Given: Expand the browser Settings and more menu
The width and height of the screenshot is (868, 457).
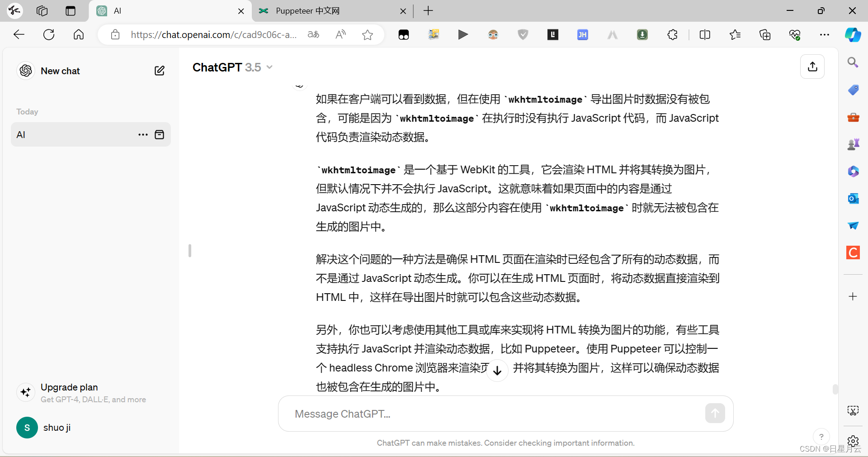Looking at the screenshot, I should click(x=825, y=34).
